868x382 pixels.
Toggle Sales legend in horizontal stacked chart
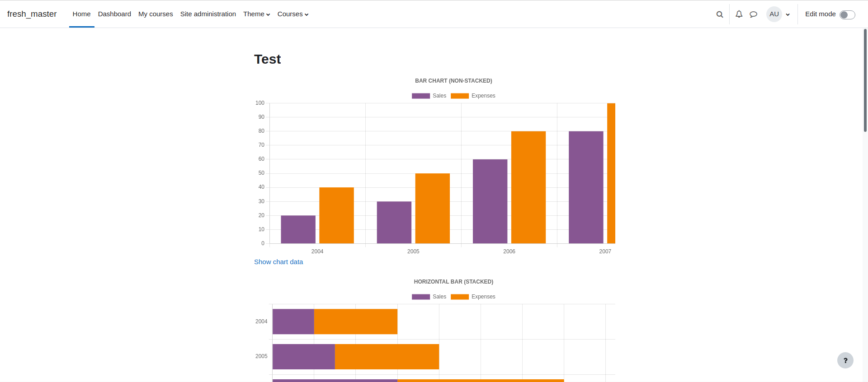coord(429,297)
